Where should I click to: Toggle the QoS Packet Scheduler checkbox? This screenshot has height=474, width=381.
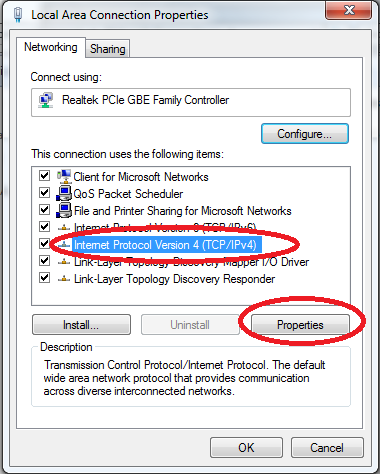(44, 193)
